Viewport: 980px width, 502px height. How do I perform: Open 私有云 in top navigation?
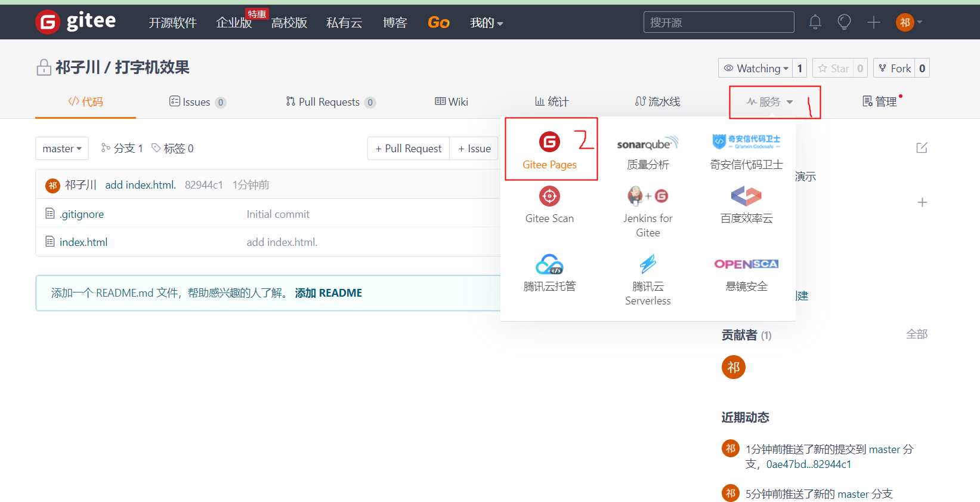click(344, 23)
